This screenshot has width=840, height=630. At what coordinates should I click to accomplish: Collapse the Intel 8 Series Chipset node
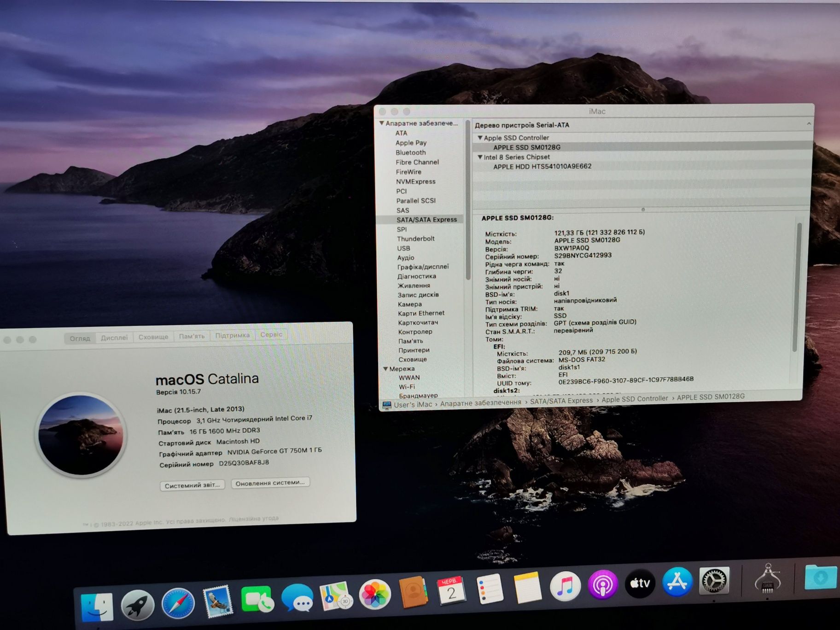click(479, 157)
